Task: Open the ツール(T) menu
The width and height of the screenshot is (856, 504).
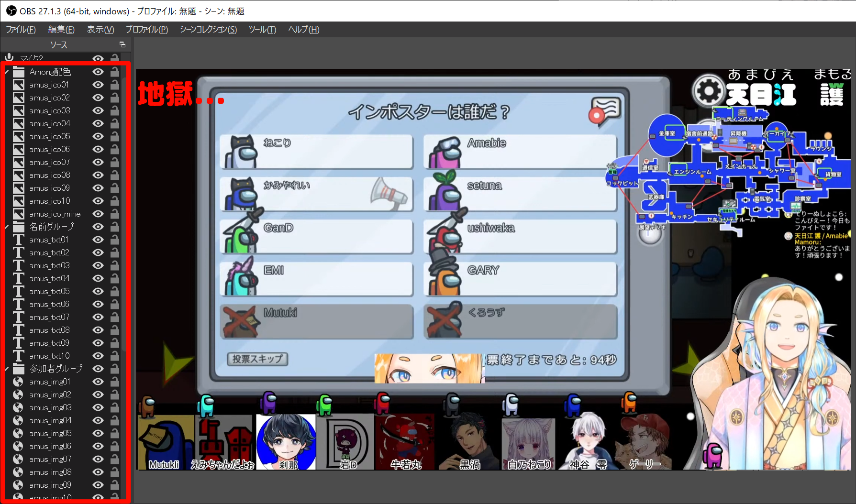Action: 262,30
